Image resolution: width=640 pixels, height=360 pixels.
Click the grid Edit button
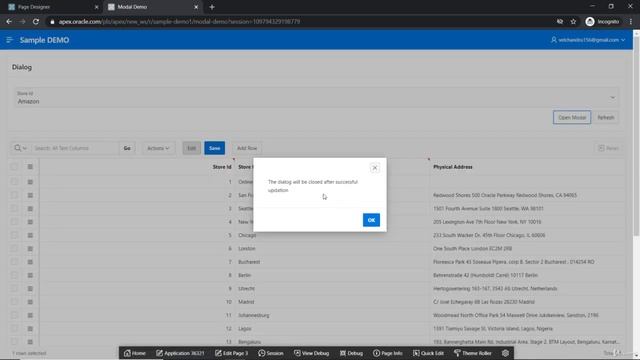click(191, 148)
